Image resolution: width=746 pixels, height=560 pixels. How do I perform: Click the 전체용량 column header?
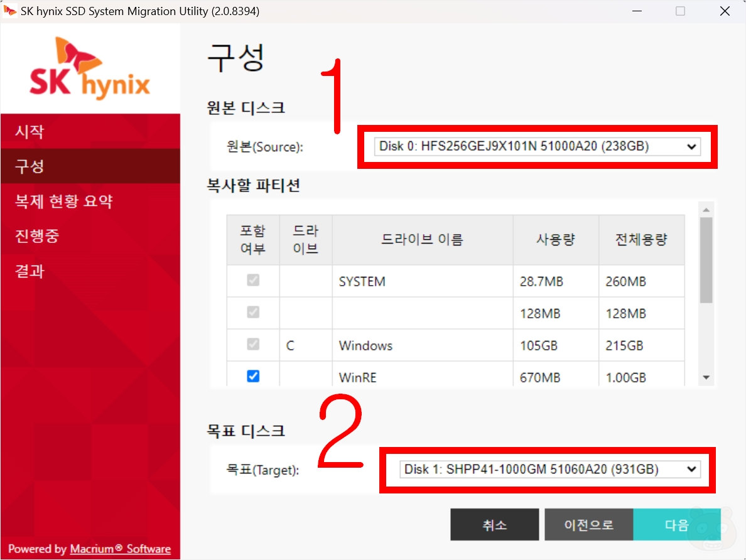(x=641, y=240)
